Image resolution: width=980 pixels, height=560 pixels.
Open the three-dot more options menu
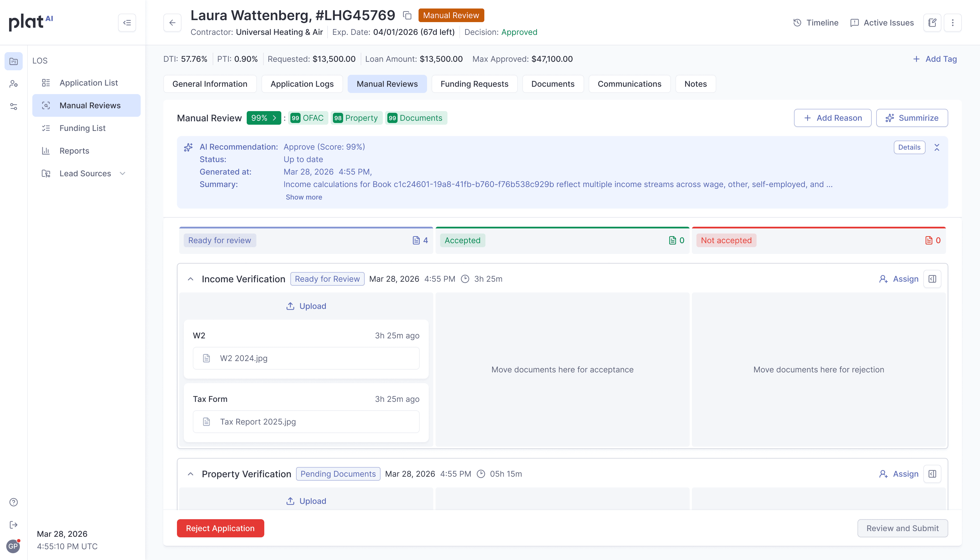coord(953,23)
